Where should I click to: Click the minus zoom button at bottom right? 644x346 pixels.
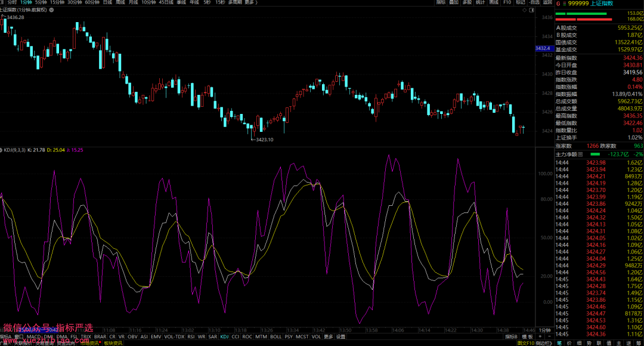pyautogui.click(x=550, y=336)
